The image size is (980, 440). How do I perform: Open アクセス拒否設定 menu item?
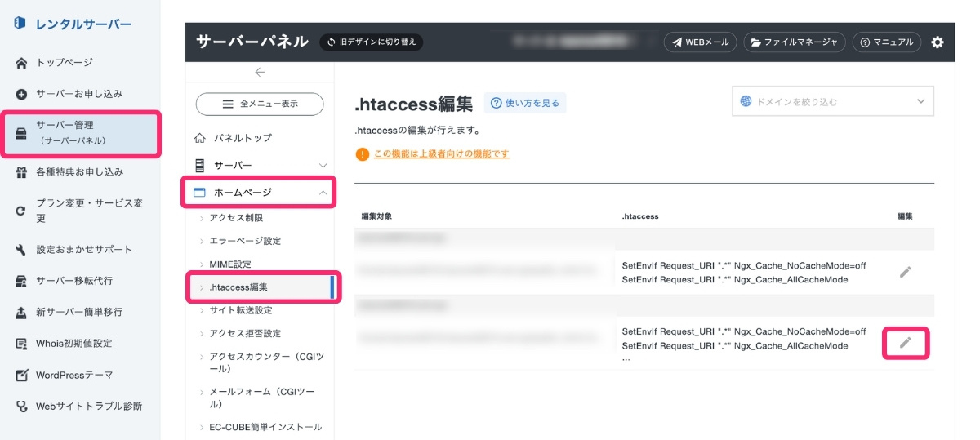pos(244,333)
